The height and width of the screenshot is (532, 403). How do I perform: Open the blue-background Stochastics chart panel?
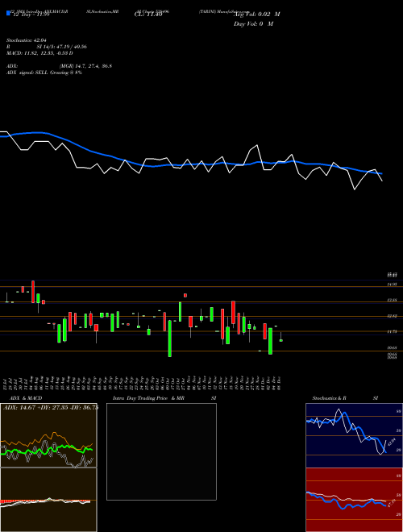(354, 435)
